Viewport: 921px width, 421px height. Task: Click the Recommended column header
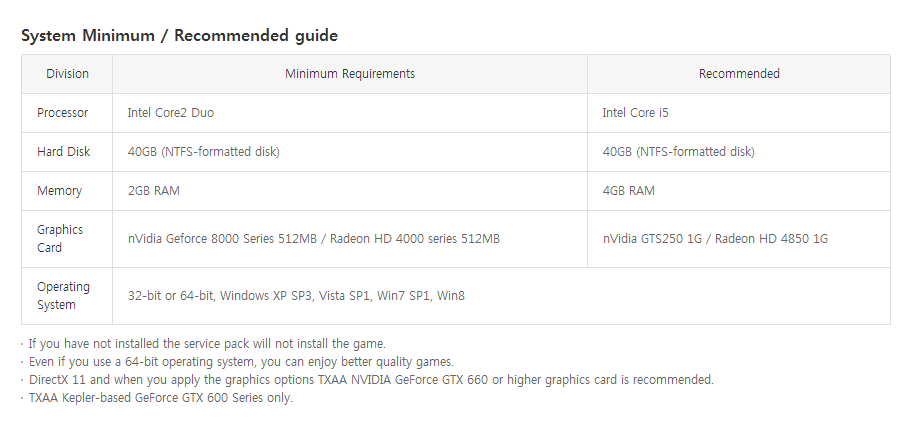click(738, 74)
